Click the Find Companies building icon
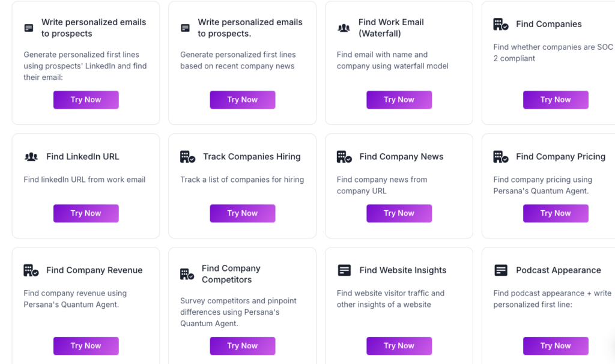The image size is (615, 364). point(501,25)
